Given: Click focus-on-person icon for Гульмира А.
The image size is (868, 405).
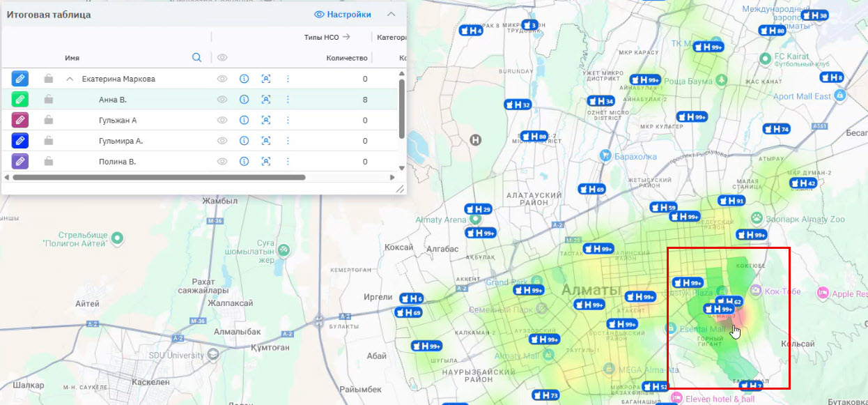Looking at the screenshot, I should (x=265, y=141).
